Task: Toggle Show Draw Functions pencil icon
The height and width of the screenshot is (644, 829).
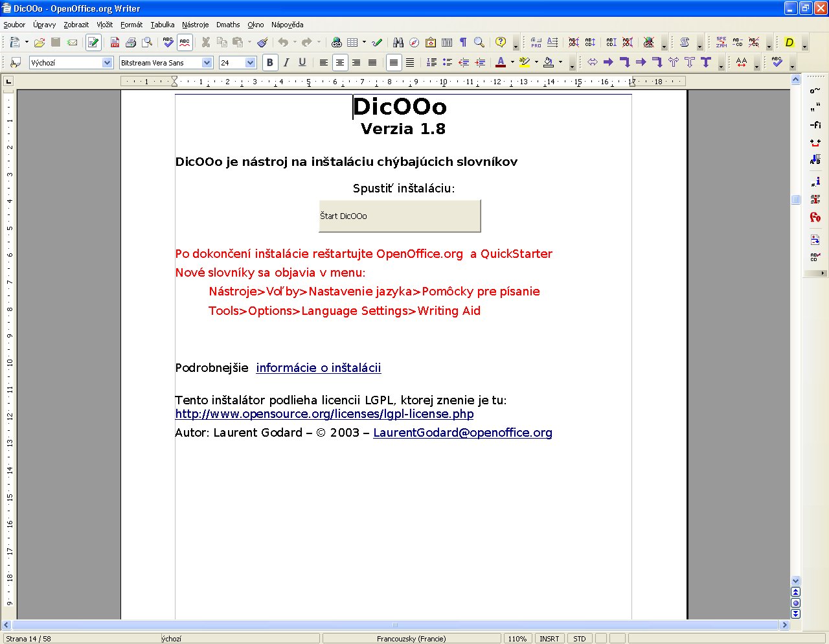Action: 377,42
